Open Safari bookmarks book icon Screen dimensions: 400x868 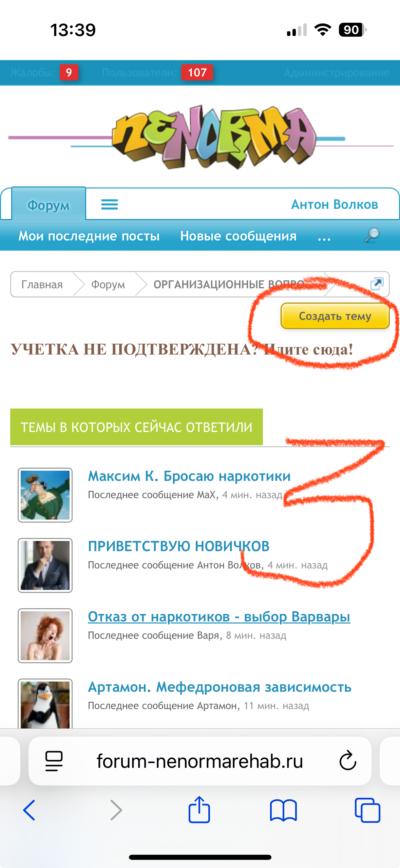point(283,810)
